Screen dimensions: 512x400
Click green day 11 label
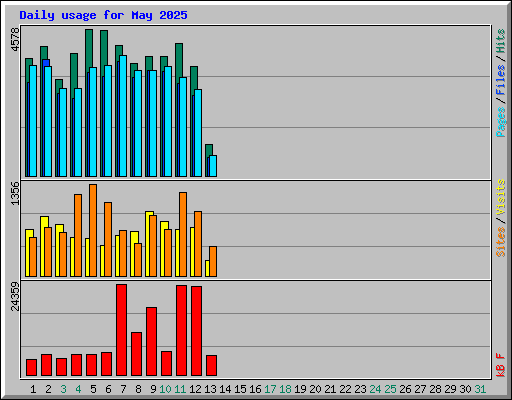[180, 389]
